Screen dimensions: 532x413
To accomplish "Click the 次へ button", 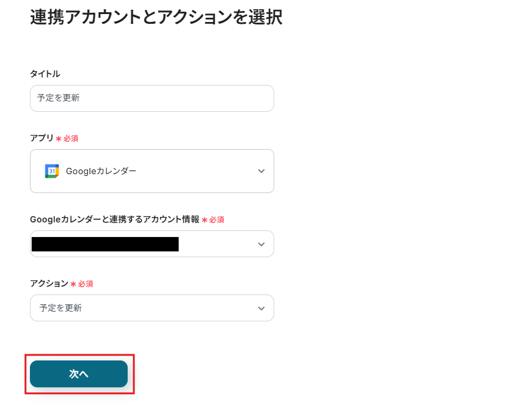I will click(x=79, y=374).
